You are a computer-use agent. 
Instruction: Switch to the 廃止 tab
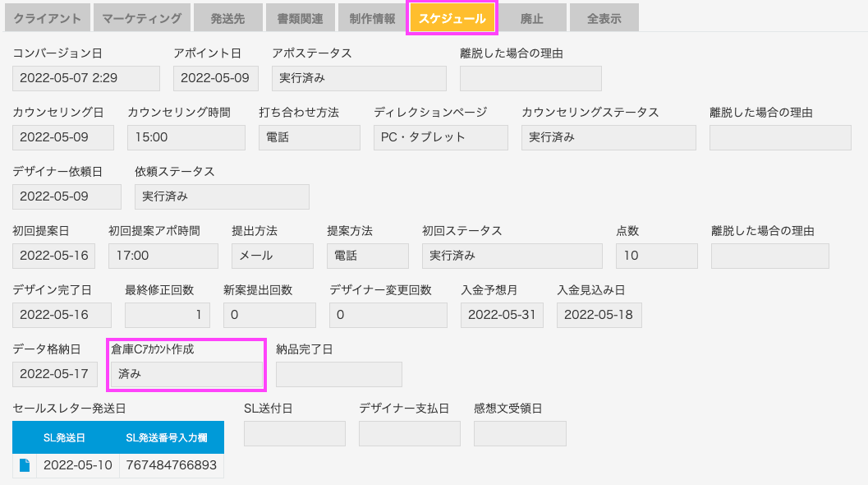[x=531, y=18]
